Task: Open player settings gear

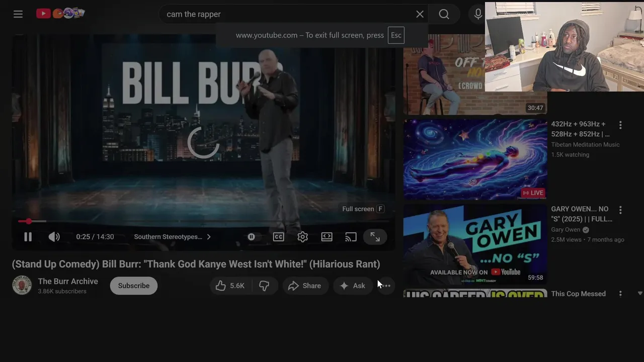Action: [x=302, y=237]
